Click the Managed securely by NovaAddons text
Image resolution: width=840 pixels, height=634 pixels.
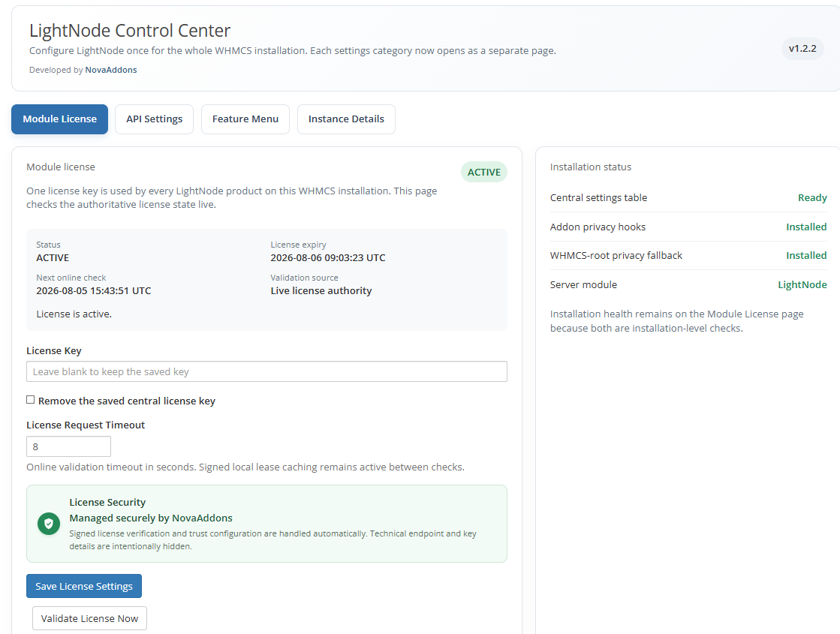(x=151, y=518)
